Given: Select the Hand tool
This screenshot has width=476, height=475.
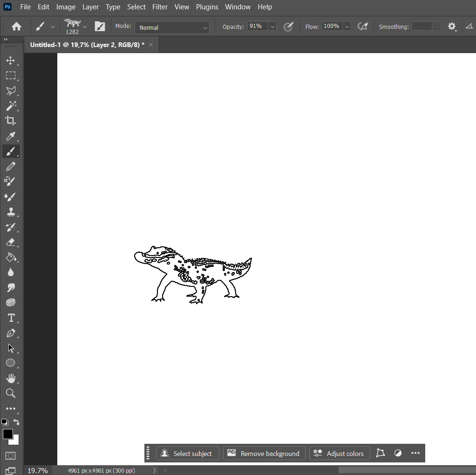Looking at the screenshot, I should (x=11, y=378).
